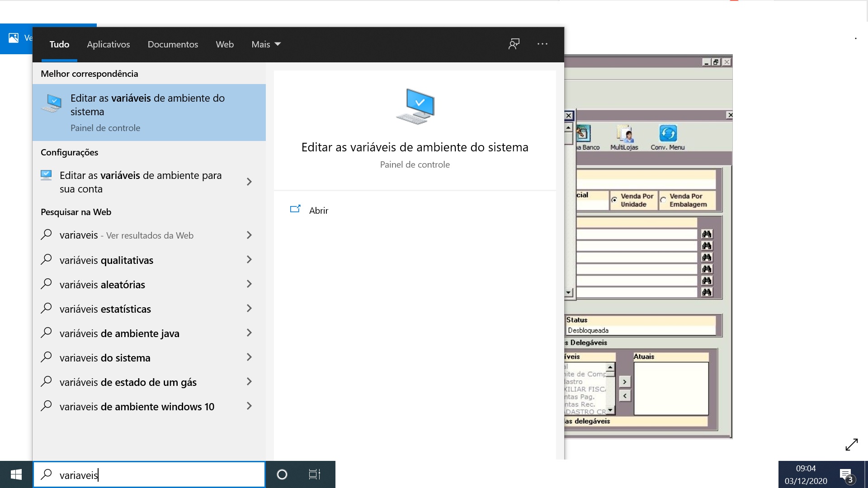Click the people icon in the search panel

(x=514, y=44)
